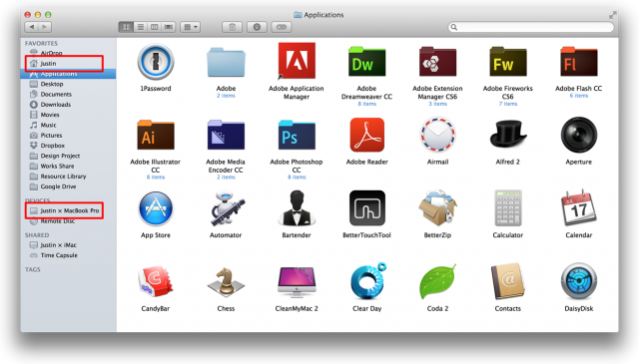Screen dimensions: 639x364
Task: Open Adobe Fireworks CS6 folder
Action: (x=508, y=62)
